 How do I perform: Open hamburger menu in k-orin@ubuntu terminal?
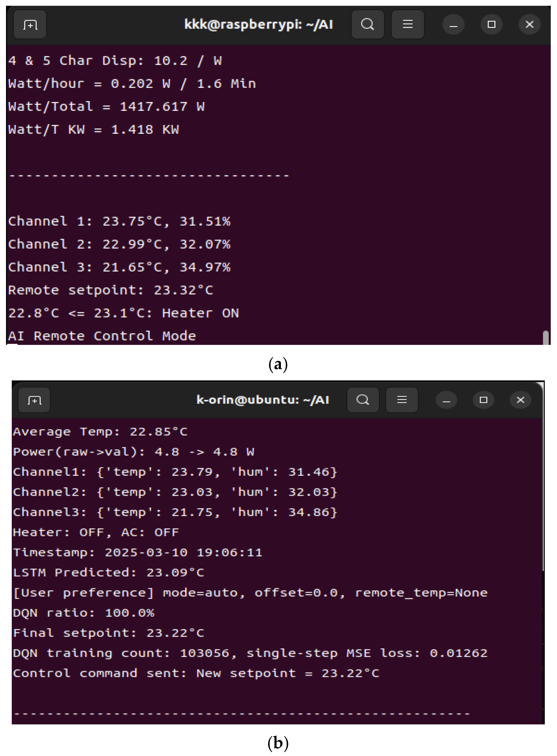coord(402,400)
